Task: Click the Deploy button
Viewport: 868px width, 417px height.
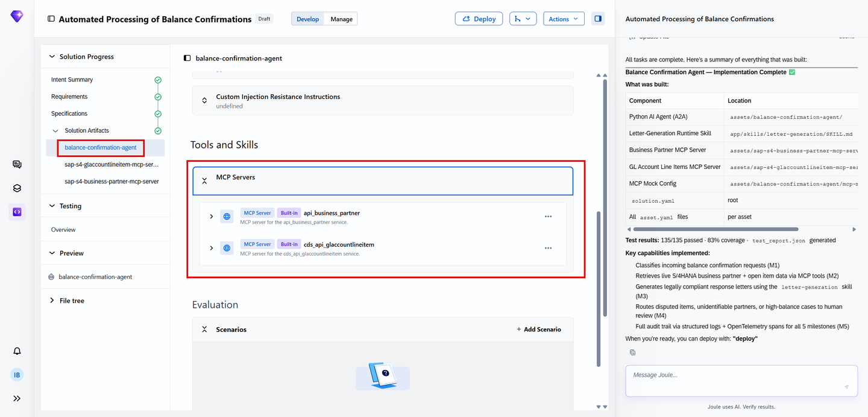Action: tap(479, 19)
